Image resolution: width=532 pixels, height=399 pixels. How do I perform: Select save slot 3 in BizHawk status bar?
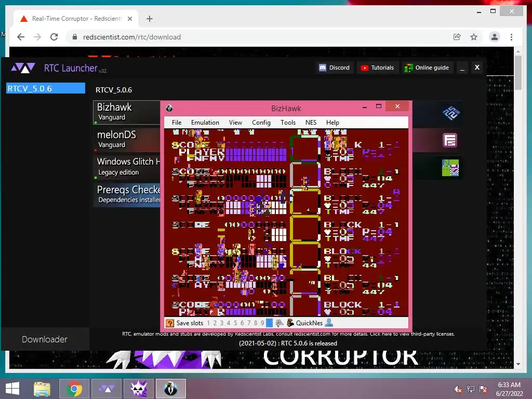click(221, 323)
